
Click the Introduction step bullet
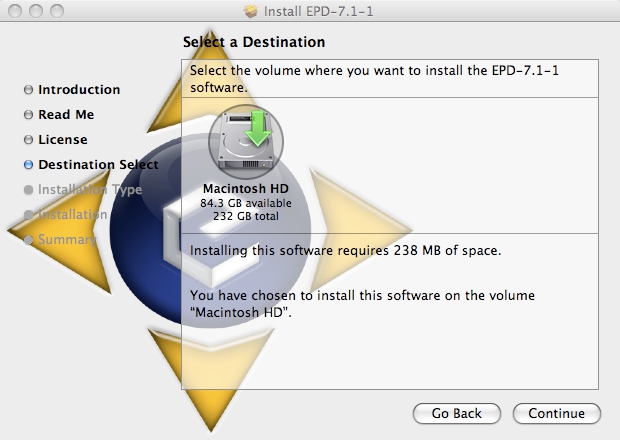(x=28, y=90)
